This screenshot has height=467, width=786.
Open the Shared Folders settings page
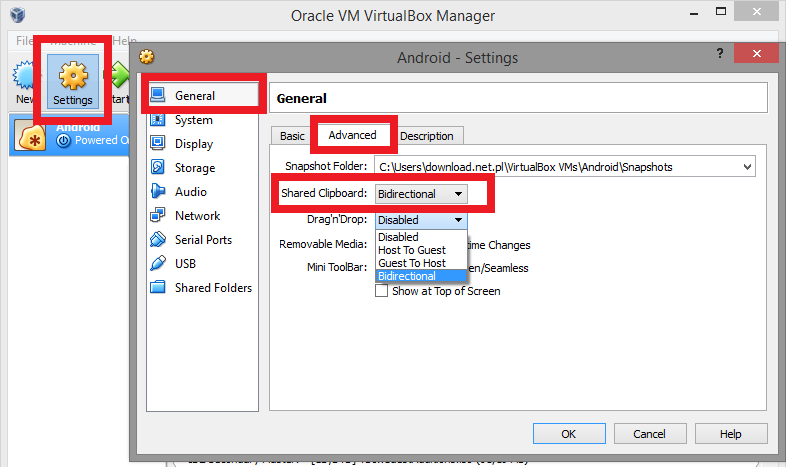[214, 288]
